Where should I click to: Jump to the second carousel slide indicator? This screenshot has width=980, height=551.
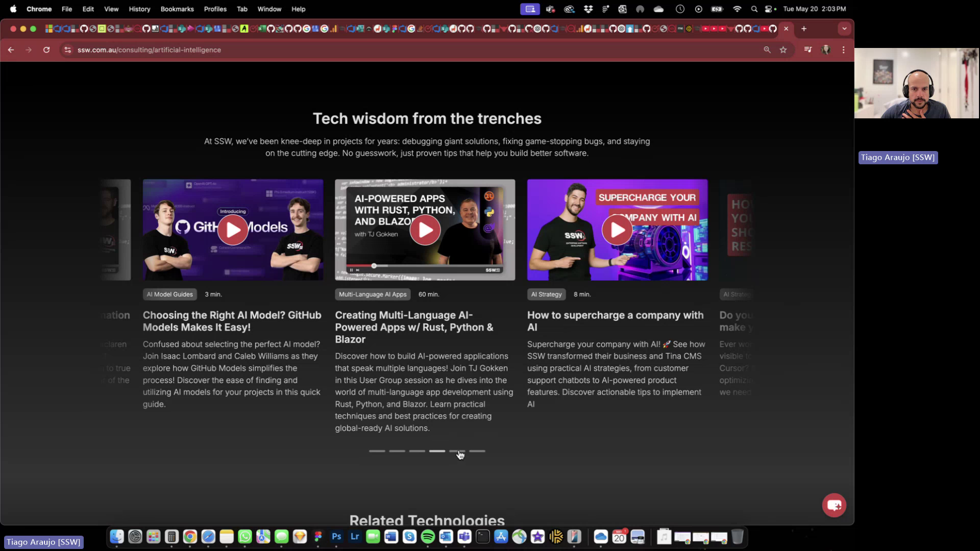click(397, 451)
